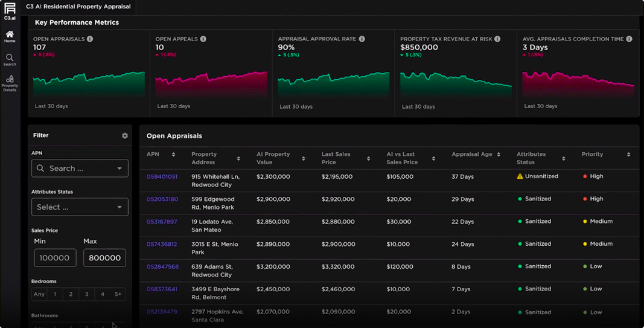Click the Unsanitized warning icon in first row
The height and width of the screenshot is (328, 644).
coord(520,176)
